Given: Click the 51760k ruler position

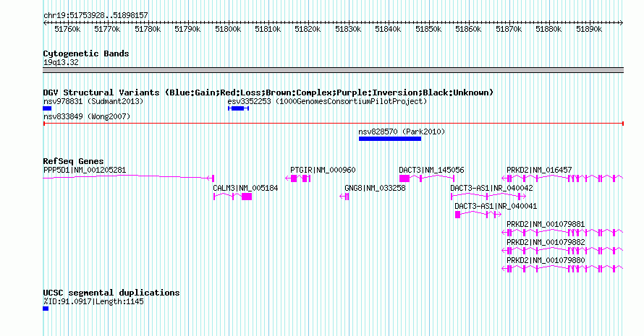Looking at the screenshot, I should click(67, 29).
